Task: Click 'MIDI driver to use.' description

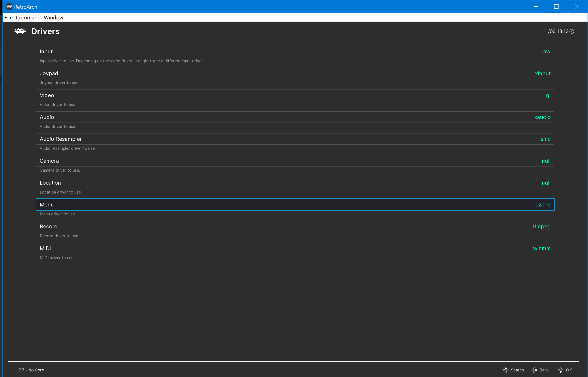Action: click(57, 258)
